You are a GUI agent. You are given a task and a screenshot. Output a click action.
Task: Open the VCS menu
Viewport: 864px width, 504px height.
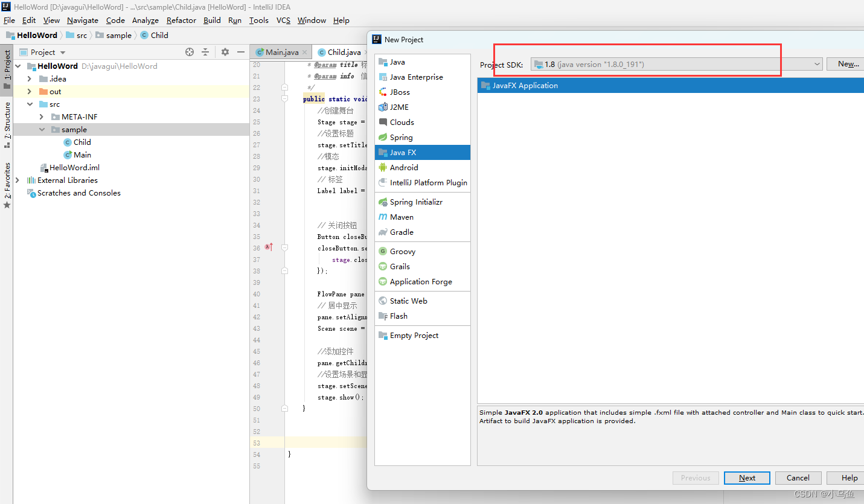pos(283,20)
